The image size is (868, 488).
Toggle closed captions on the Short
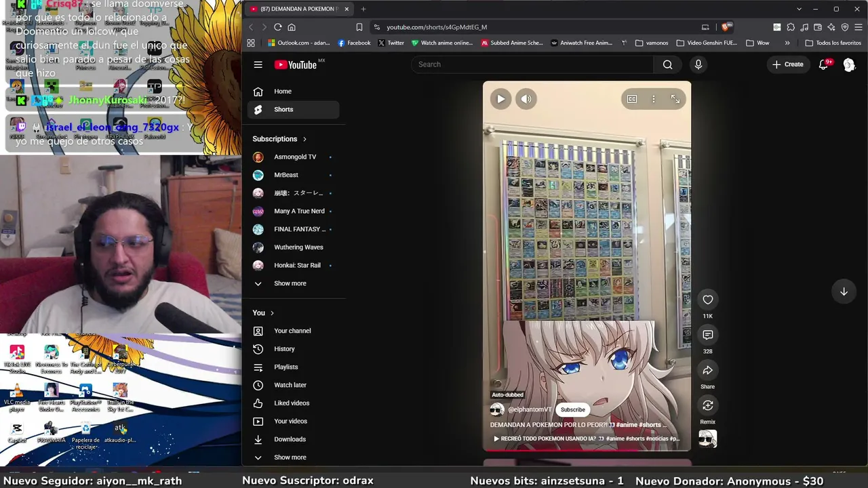632,99
